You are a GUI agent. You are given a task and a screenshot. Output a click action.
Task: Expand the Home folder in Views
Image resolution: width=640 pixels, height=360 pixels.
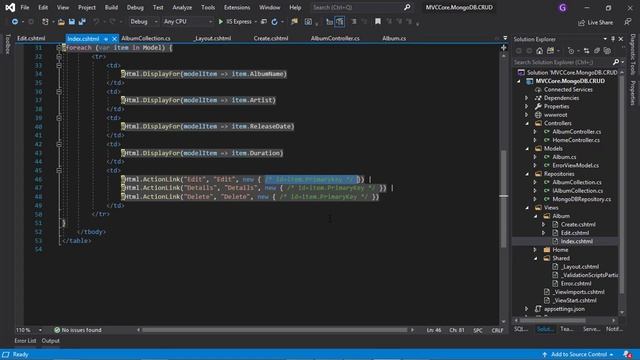tap(535, 250)
